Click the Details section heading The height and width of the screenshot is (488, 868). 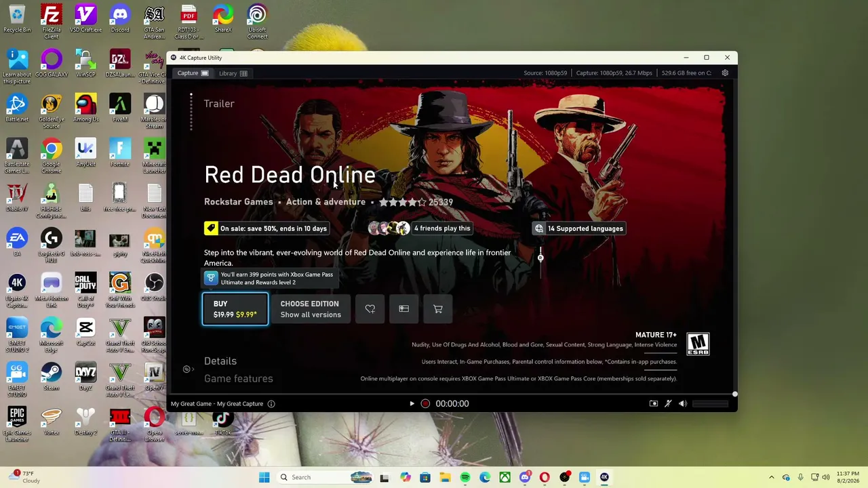[x=220, y=361]
